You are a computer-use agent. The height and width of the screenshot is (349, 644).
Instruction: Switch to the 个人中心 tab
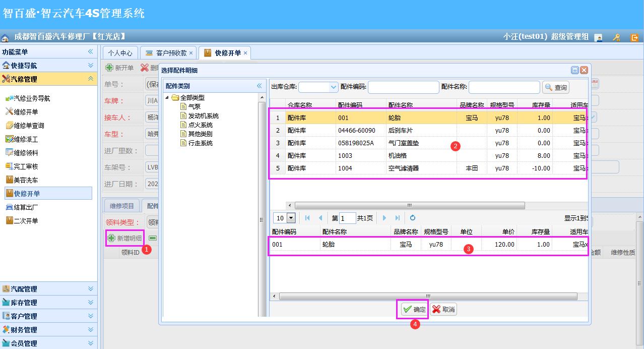pyautogui.click(x=120, y=52)
